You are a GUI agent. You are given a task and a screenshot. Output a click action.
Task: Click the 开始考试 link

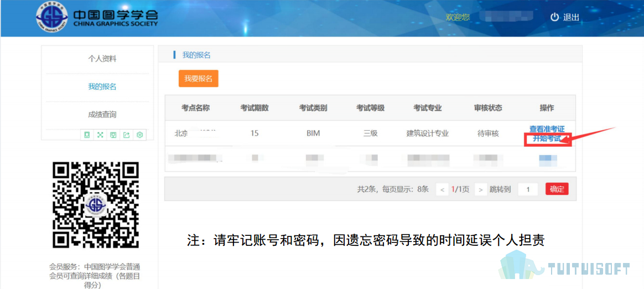click(x=547, y=138)
